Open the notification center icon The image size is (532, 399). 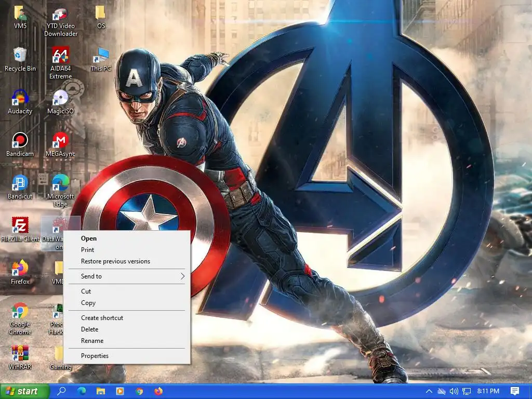515,391
